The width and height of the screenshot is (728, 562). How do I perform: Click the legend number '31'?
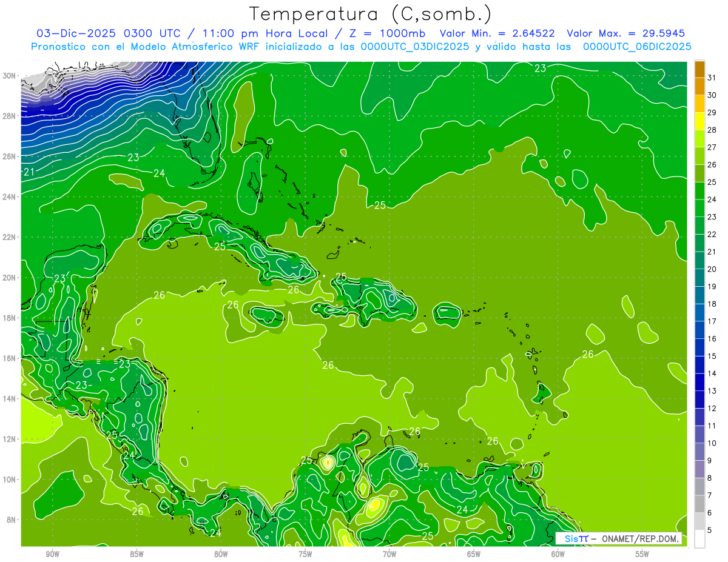[712, 77]
